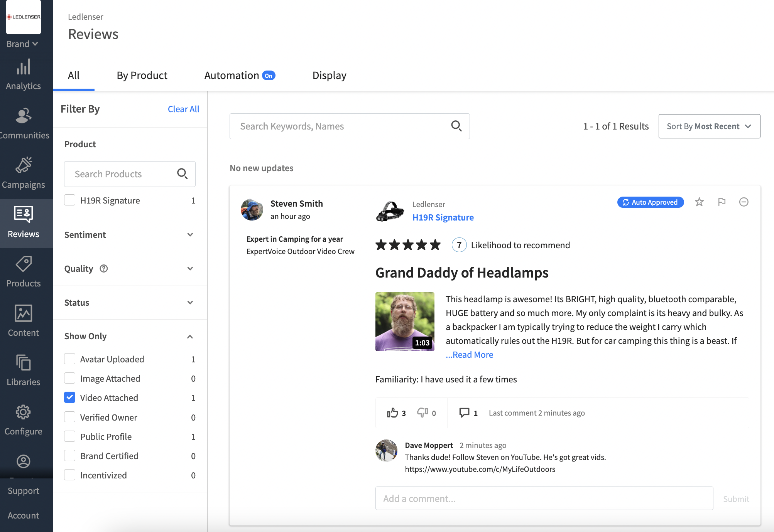This screenshot has height=532, width=774.
Task: Click the '1 - 1 of 1 Results' text
Action: click(616, 126)
